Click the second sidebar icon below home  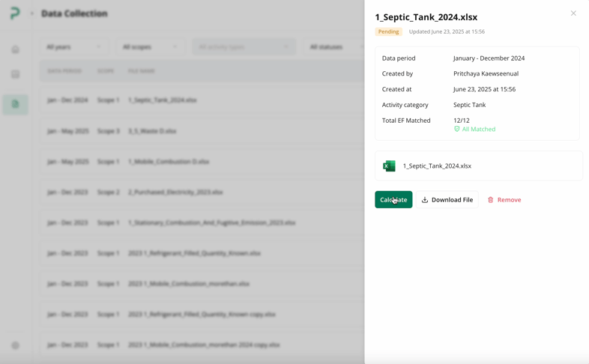(x=15, y=75)
